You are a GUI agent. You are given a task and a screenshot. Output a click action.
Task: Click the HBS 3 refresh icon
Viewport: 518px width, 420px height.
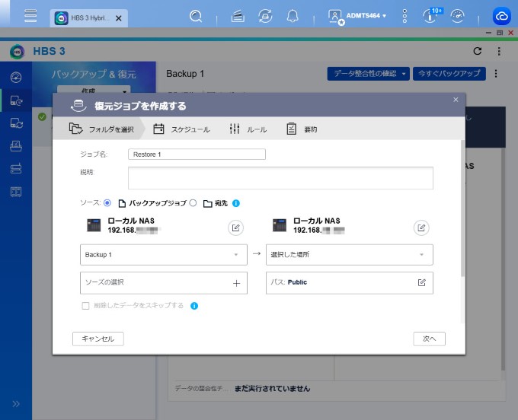coord(478,51)
